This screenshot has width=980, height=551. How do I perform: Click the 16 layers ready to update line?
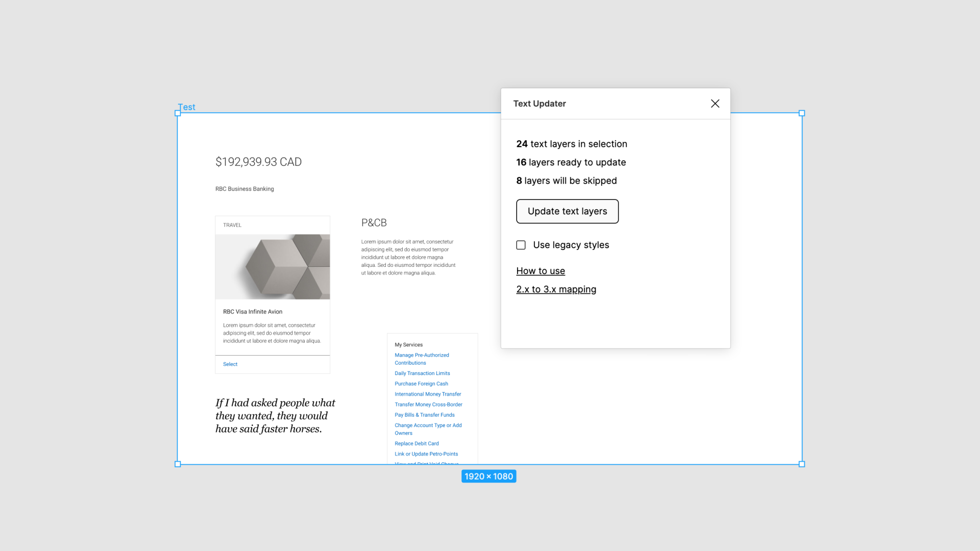click(x=571, y=162)
